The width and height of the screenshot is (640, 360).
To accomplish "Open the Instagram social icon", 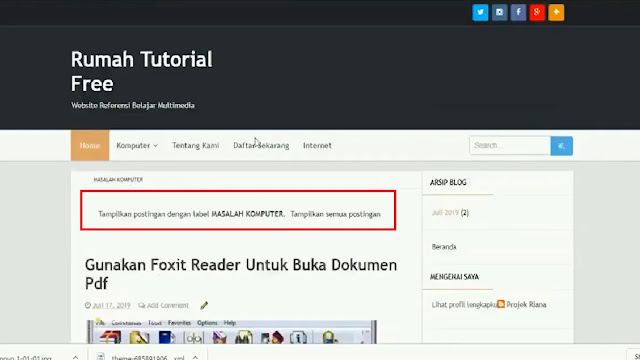I will 499,12.
